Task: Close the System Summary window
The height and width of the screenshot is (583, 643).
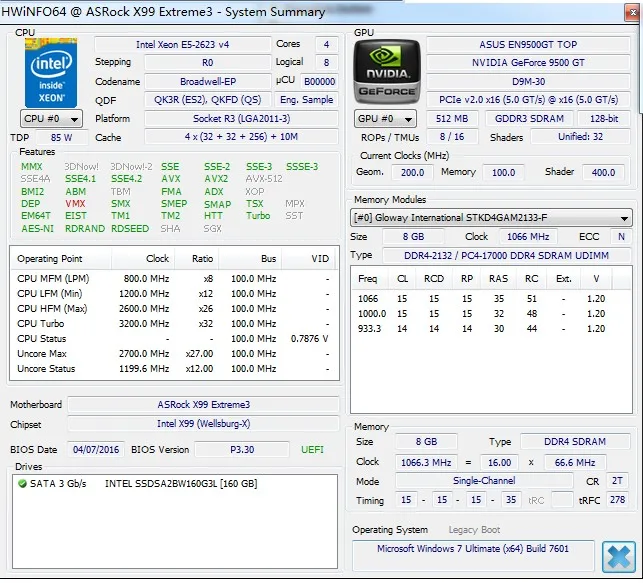Action: click(632, 12)
